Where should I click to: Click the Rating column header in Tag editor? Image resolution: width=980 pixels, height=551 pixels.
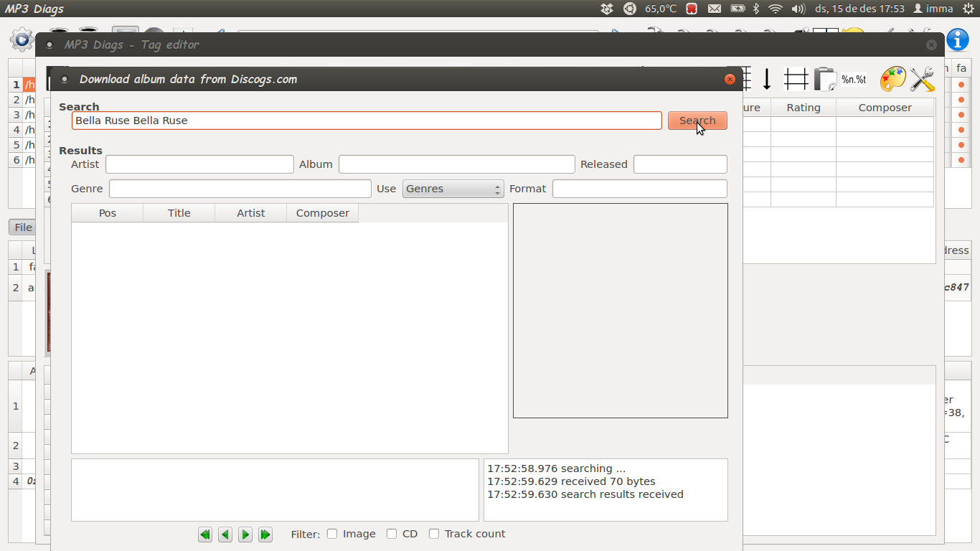coord(804,108)
